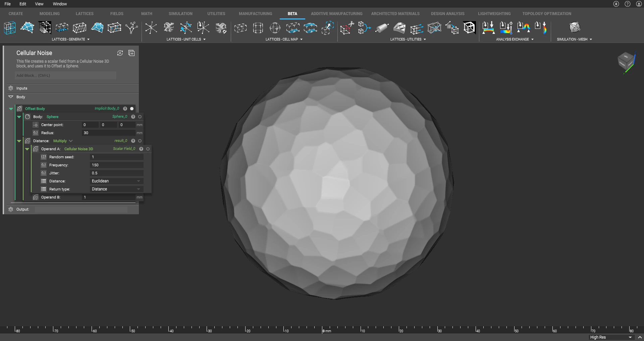
Task: Select the cylinder unit cell tool
Action: (258, 28)
